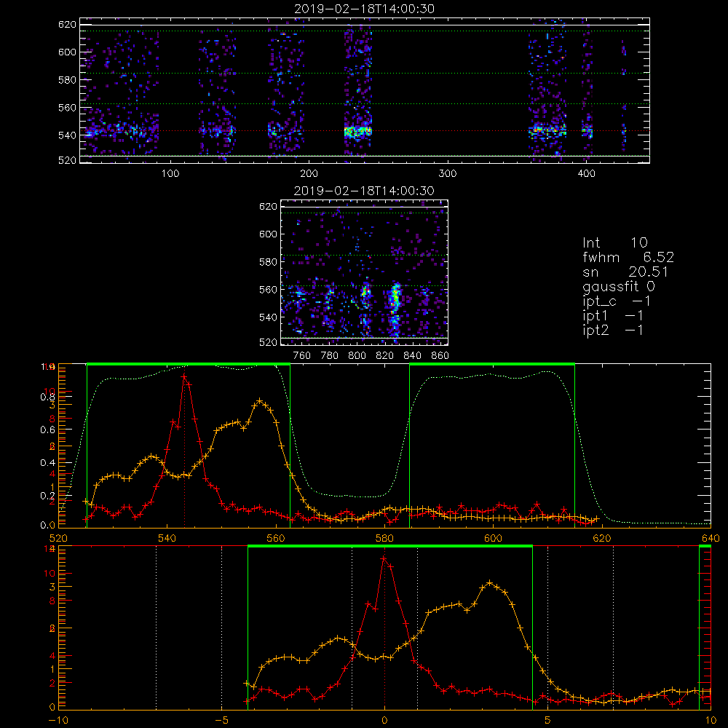Click the white dotted vertical line at -7 in the bottom plot
This screenshot has height=728, width=728.
point(156,628)
